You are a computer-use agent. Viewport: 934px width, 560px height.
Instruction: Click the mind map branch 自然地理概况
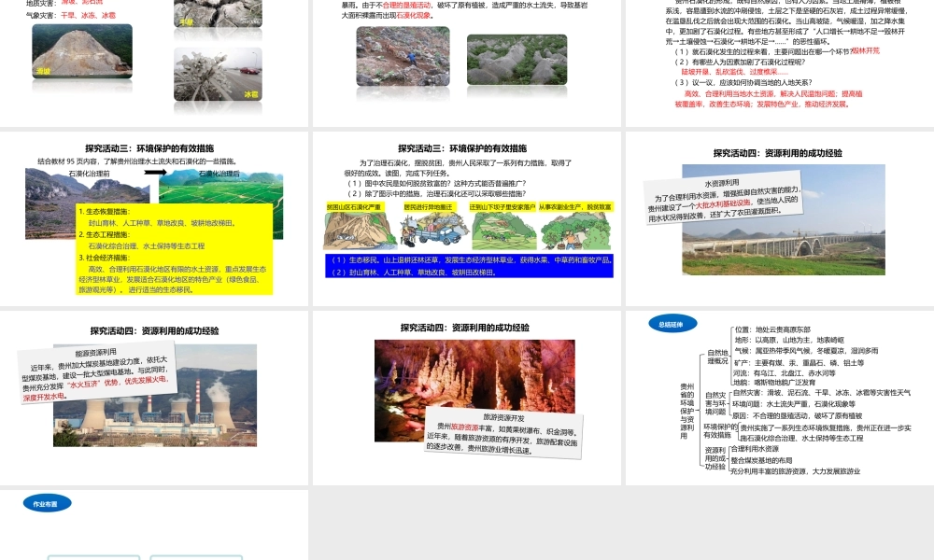click(717, 357)
